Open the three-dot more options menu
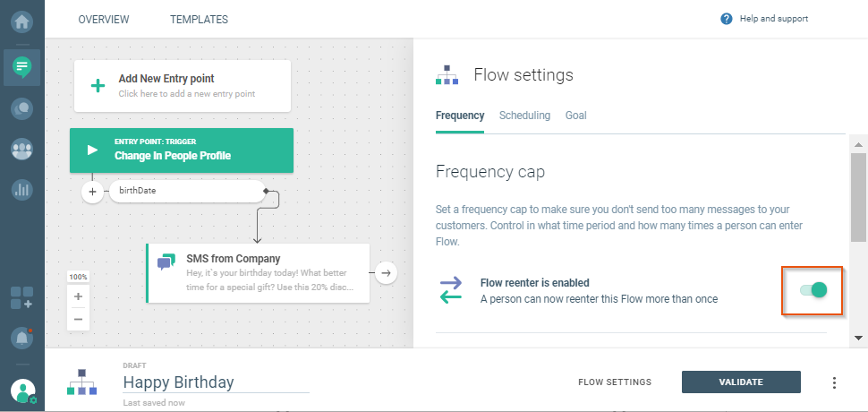 click(834, 382)
